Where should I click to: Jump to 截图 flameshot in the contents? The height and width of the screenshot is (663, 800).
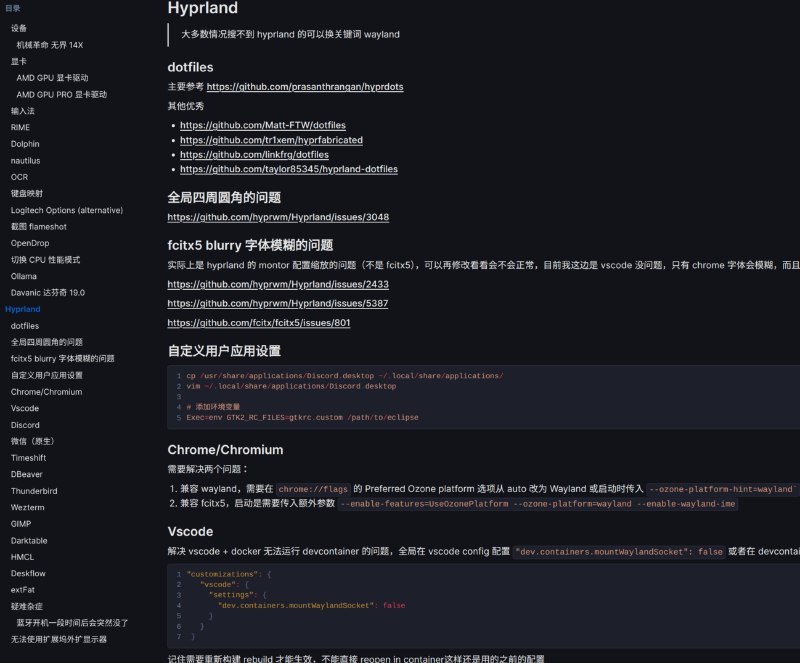(39, 227)
